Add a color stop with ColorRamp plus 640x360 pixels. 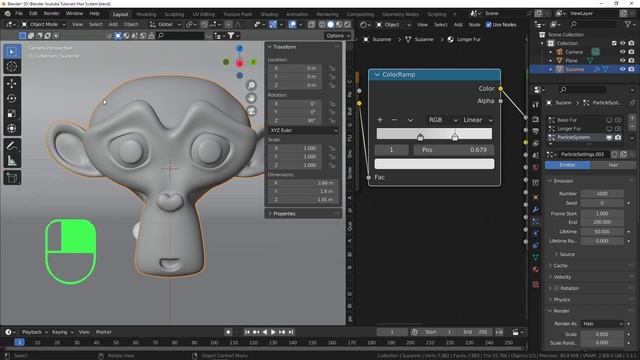(x=380, y=120)
